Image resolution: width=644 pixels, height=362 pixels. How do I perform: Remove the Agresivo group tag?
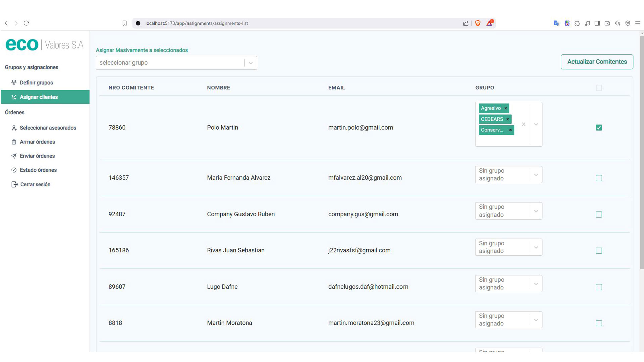[x=505, y=108]
